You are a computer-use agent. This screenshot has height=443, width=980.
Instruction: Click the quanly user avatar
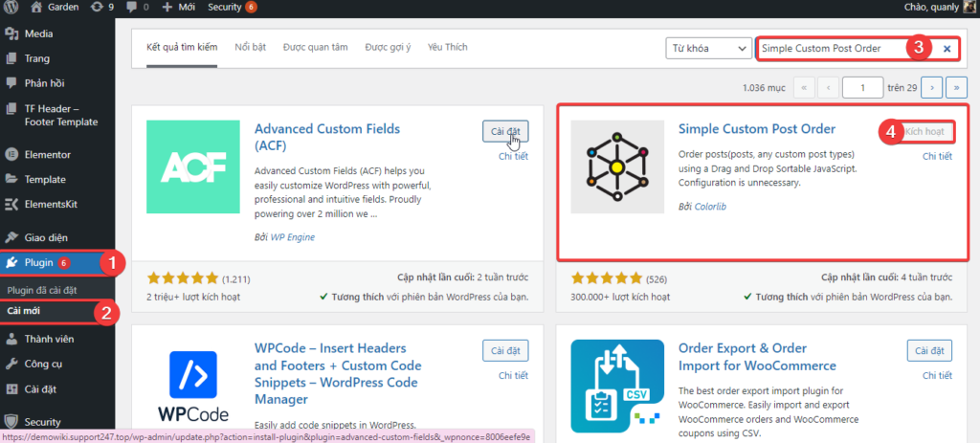coord(969,7)
